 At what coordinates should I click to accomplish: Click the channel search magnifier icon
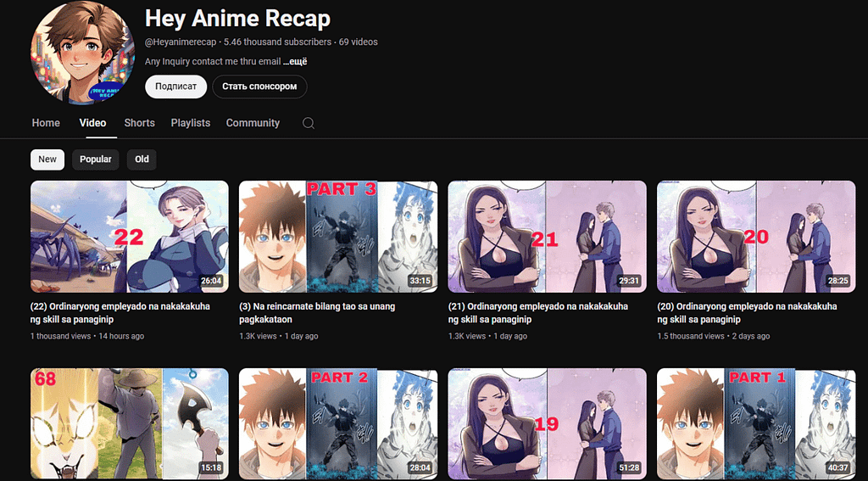point(309,123)
